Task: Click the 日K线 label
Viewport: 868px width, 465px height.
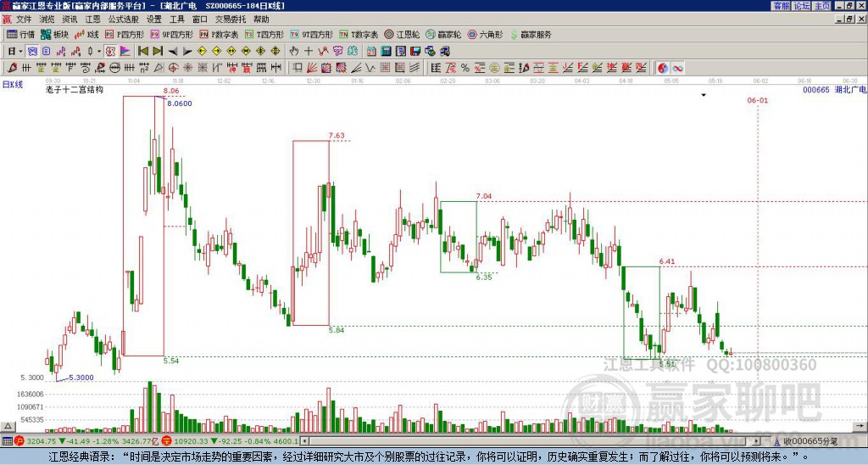Action: pyautogui.click(x=13, y=85)
